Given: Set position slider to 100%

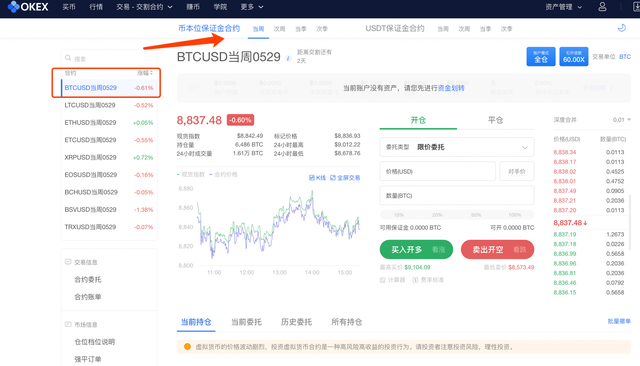Looking at the screenshot, I should pyautogui.click(x=514, y=215).
